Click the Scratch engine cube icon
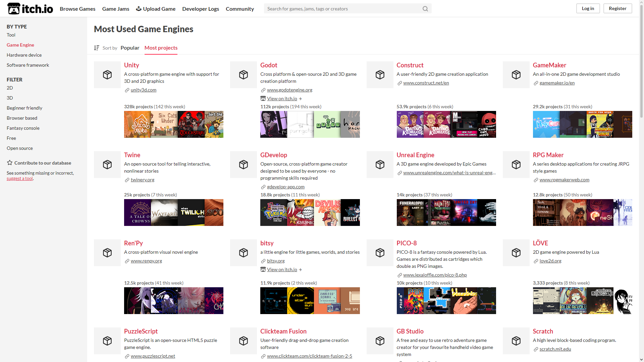644x362 pixels. coord(516,341)
